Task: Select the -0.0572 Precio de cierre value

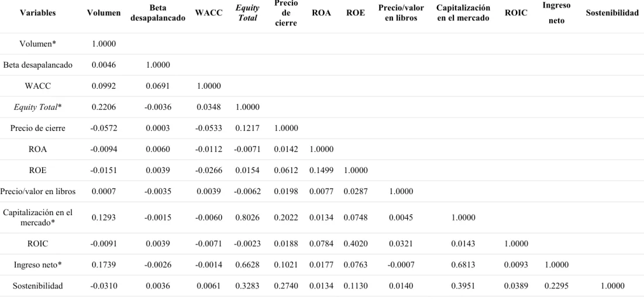Action: coord(104,128)
